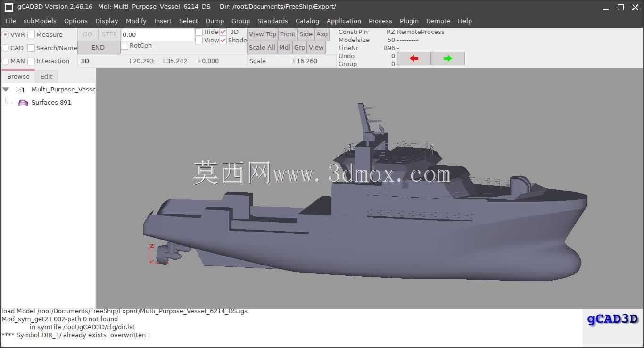Click the RemoteProcess label
This screenshot has height=348, width=644.
tap(421, 32)
